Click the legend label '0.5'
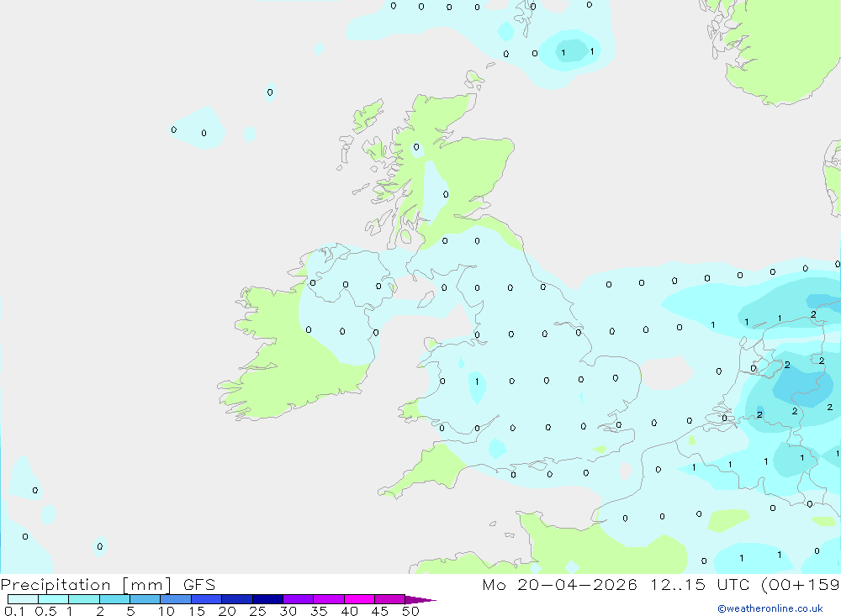The image size is (841, 616). coord(45,611)
